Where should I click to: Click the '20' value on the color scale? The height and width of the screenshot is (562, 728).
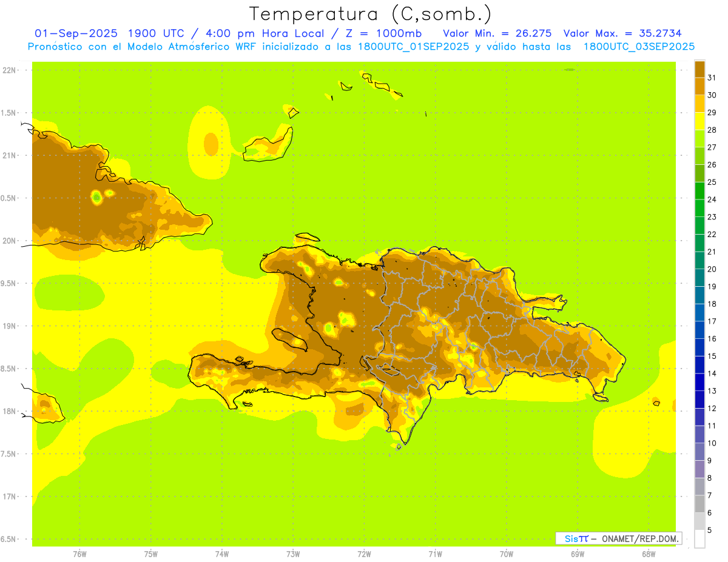pyautogui.click(x=712, y=269)
